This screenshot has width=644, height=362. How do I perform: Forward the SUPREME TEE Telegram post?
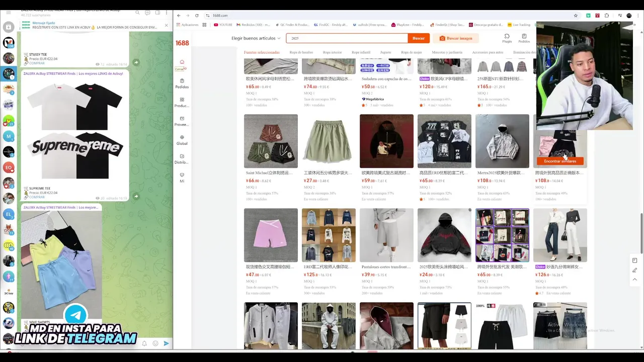click(x=136, y=196)
